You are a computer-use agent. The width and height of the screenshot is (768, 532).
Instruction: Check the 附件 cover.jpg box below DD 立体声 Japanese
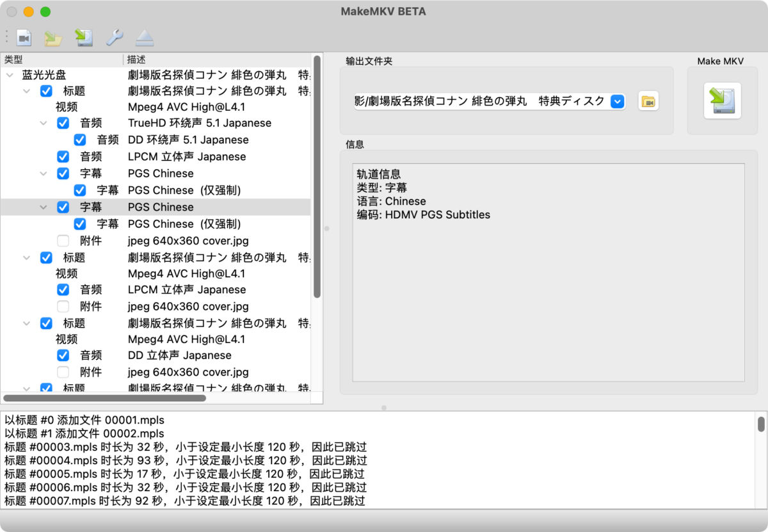pyautogui.click(x=63, y=372)
